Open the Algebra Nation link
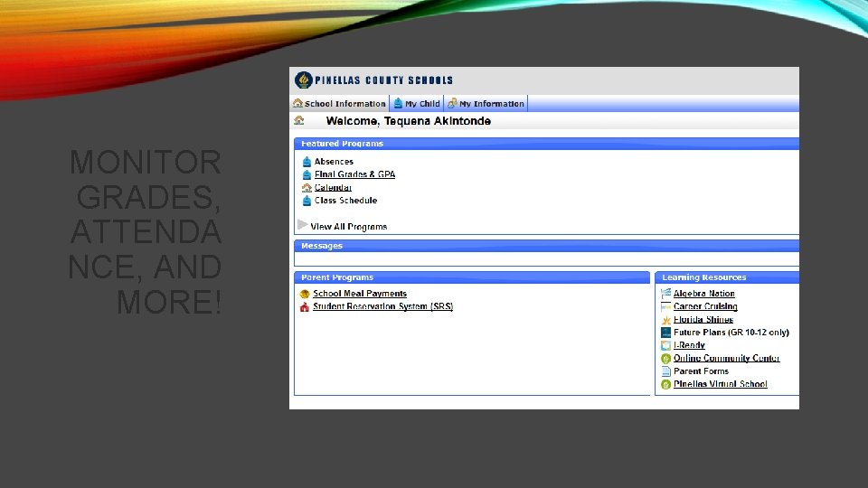 pos(704,293)
